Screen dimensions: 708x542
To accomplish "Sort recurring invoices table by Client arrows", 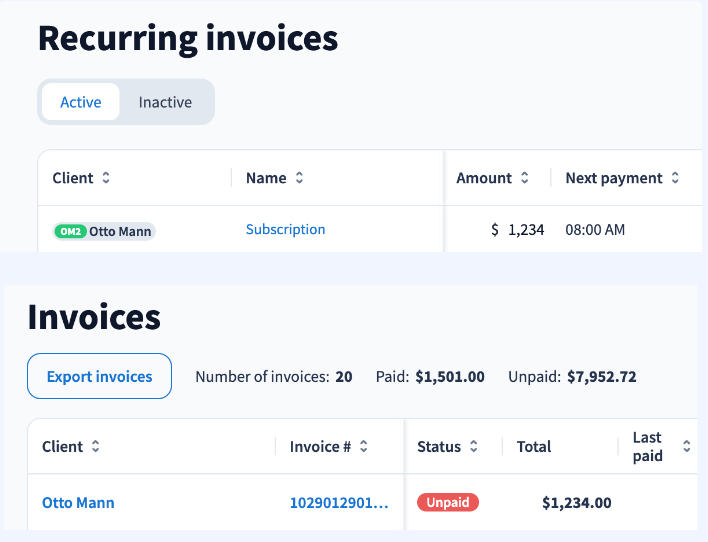I will click(x=106, y=178).
